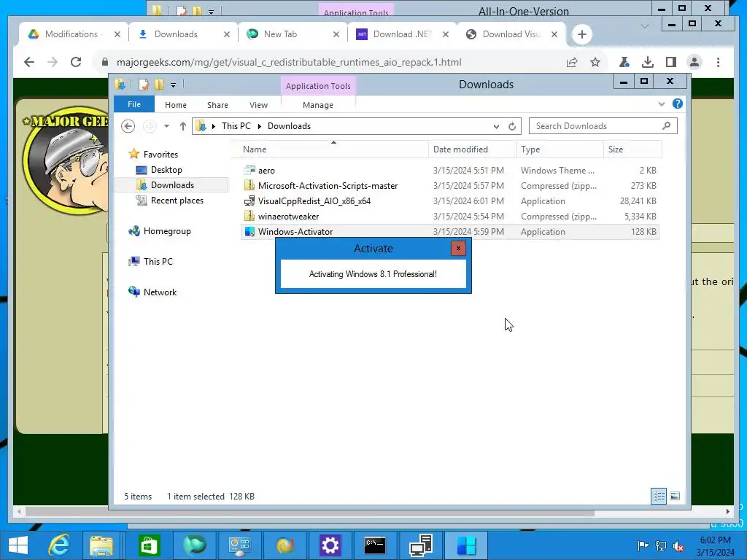Share this page icon in browser

[x=572, y=62]
